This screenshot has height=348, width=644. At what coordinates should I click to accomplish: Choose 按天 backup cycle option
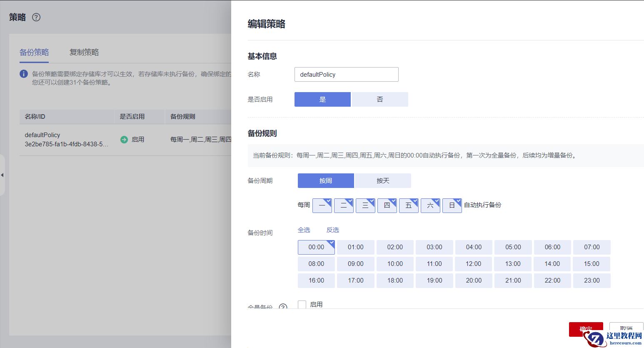[382, 181]
